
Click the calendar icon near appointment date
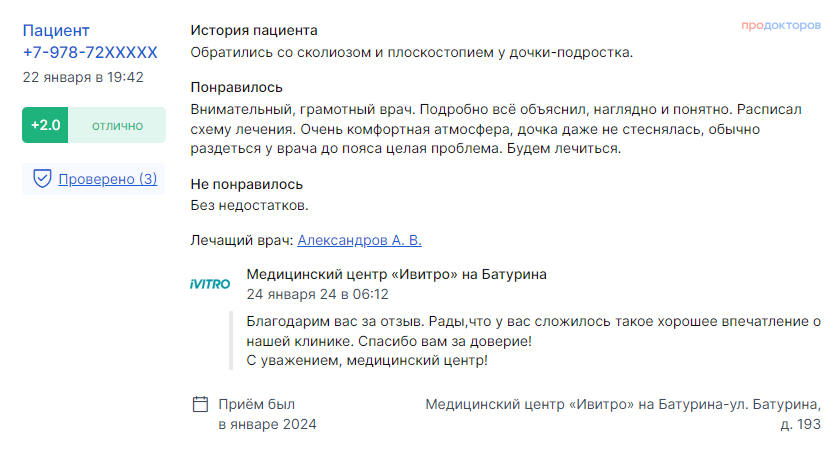(200, 405)
